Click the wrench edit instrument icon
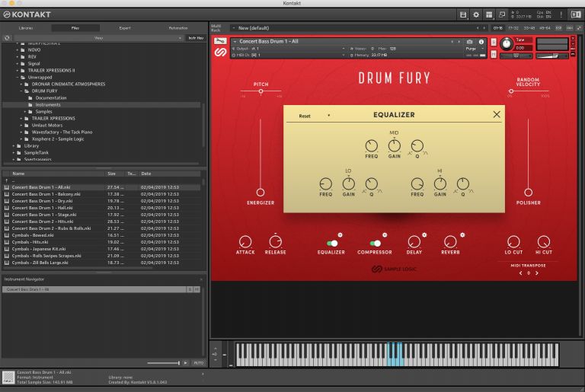The image size is (585, 392). click(220, 41)
